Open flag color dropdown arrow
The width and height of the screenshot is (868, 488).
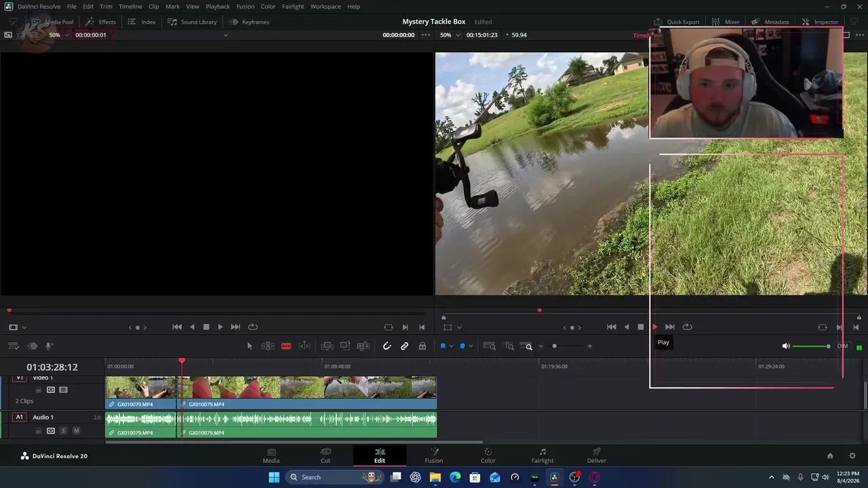452,346
